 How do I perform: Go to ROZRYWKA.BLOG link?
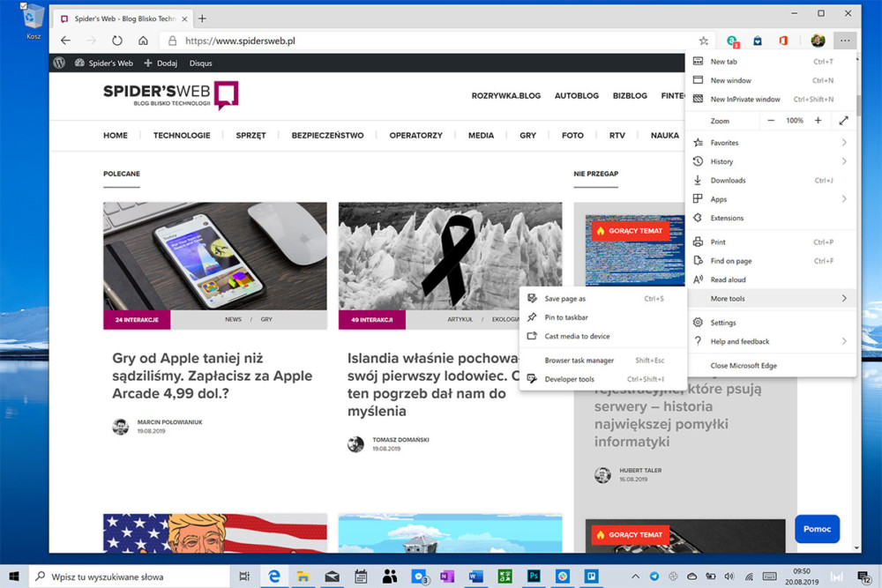[506, 95]
